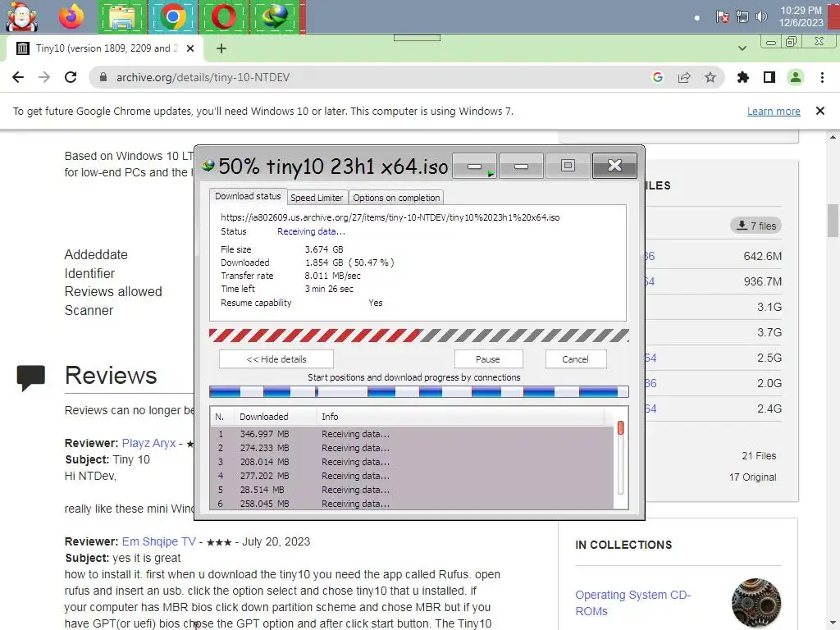Click the 7 files download badge
Image resolution: width=840 pixels, height=630 pixels.
point(756,226)
